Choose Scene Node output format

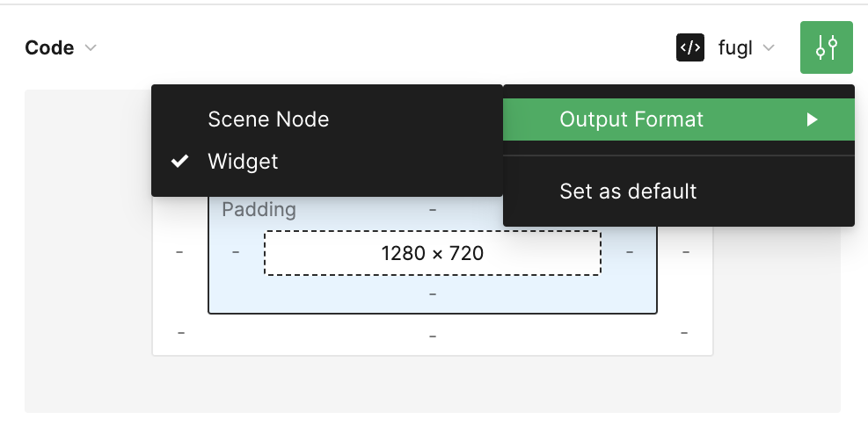pyautogui.click(x=268, y=119)
